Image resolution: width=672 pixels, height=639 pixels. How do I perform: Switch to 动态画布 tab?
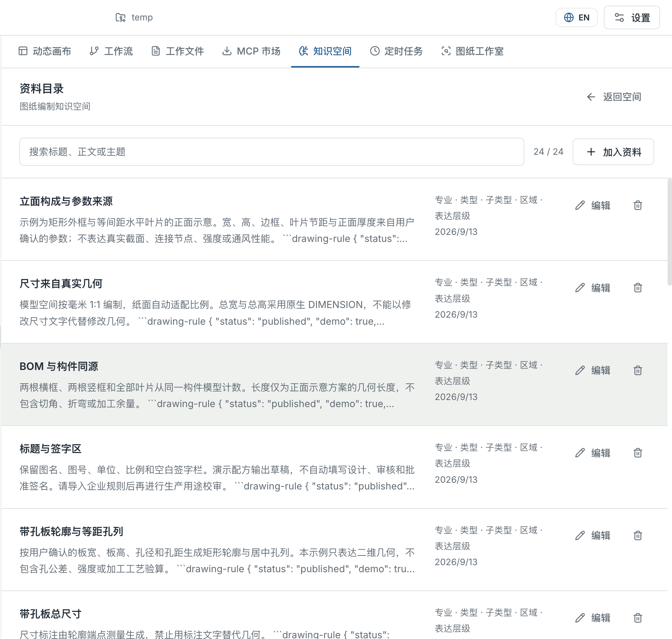45,51
